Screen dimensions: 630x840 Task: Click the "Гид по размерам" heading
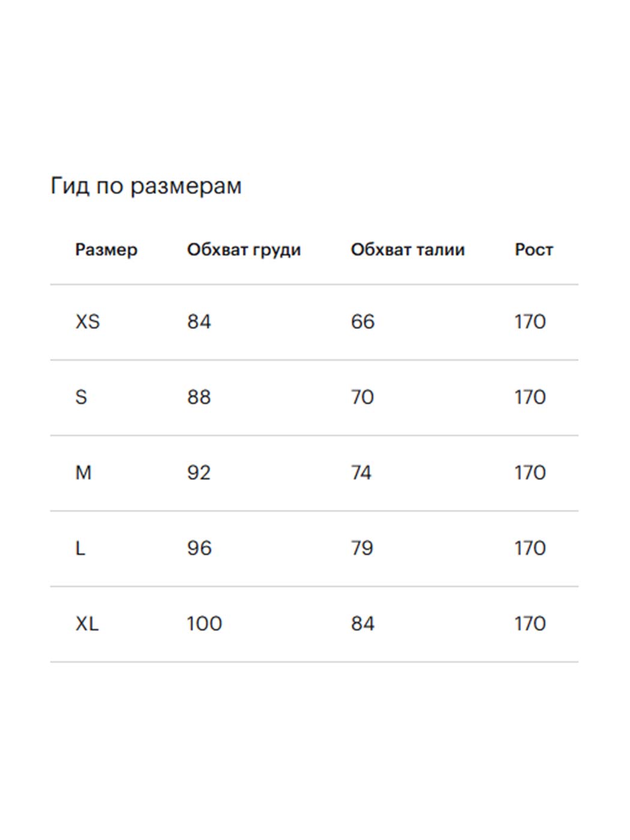coord(146,186)
